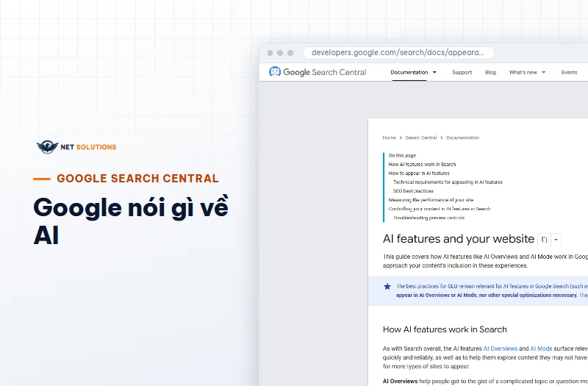Open the AI Mode link in paragraph
This screenshot has height=386, width=588.
click(541, 349)
